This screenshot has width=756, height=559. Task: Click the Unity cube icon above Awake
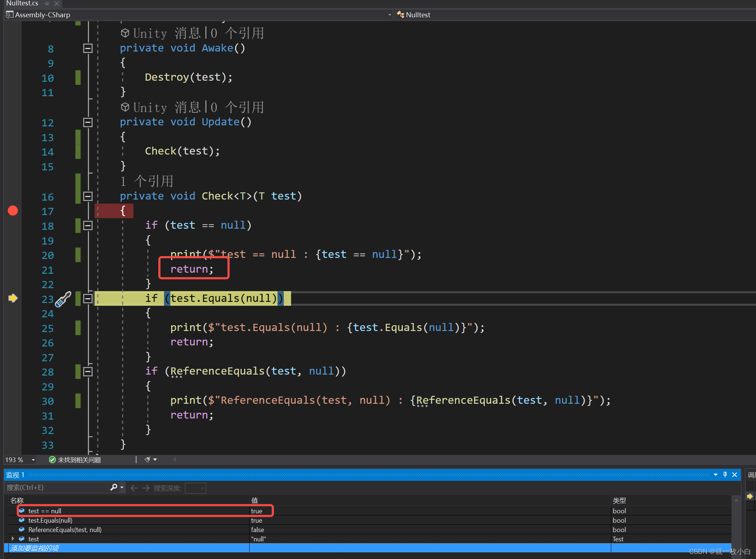[x=125, y=33]
